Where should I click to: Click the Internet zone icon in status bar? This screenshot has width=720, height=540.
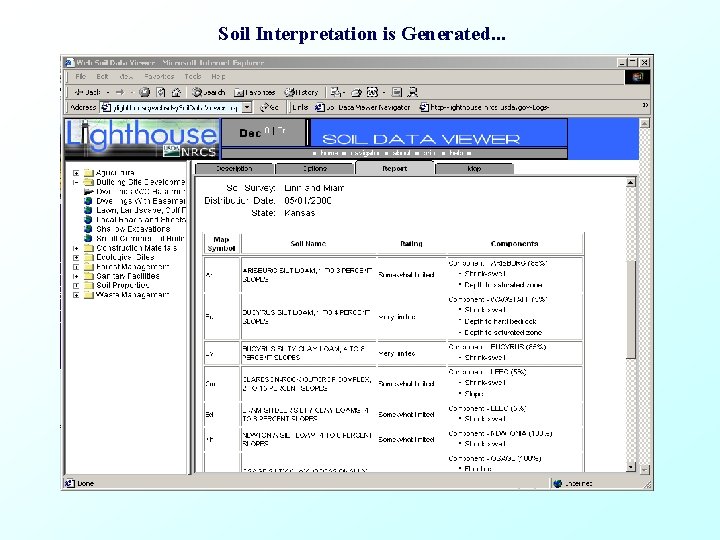[x=557, y=484]
